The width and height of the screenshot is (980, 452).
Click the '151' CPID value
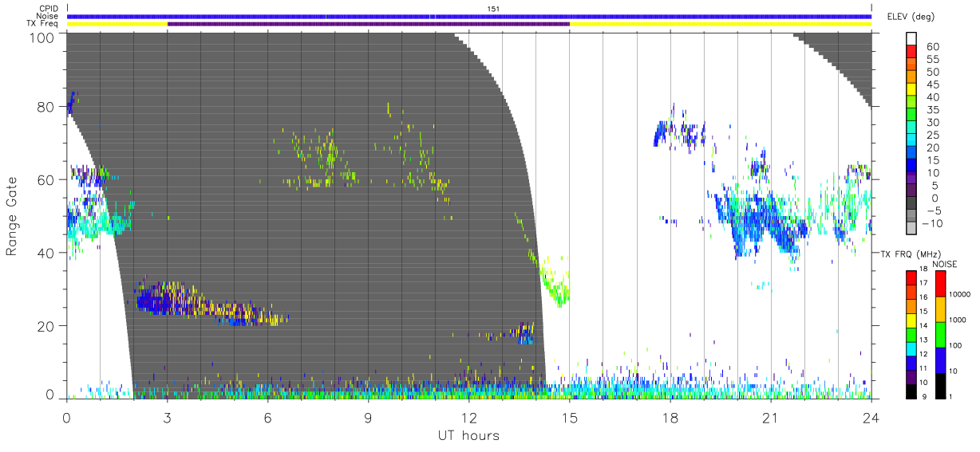(x=493, y=9)
